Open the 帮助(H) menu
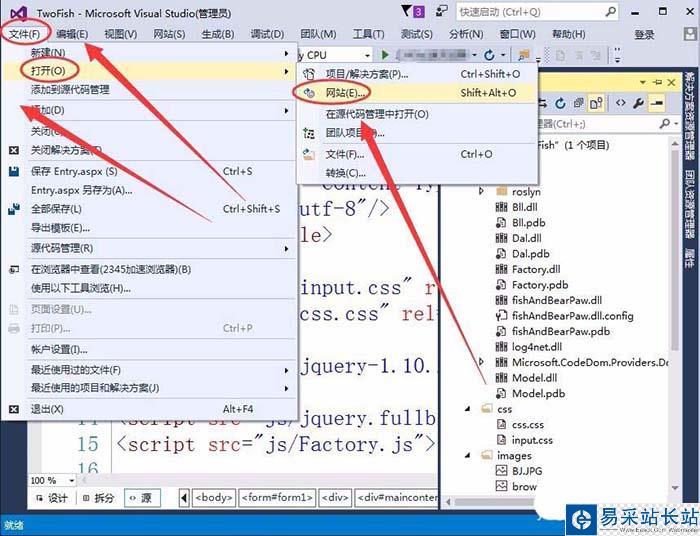 569,34
